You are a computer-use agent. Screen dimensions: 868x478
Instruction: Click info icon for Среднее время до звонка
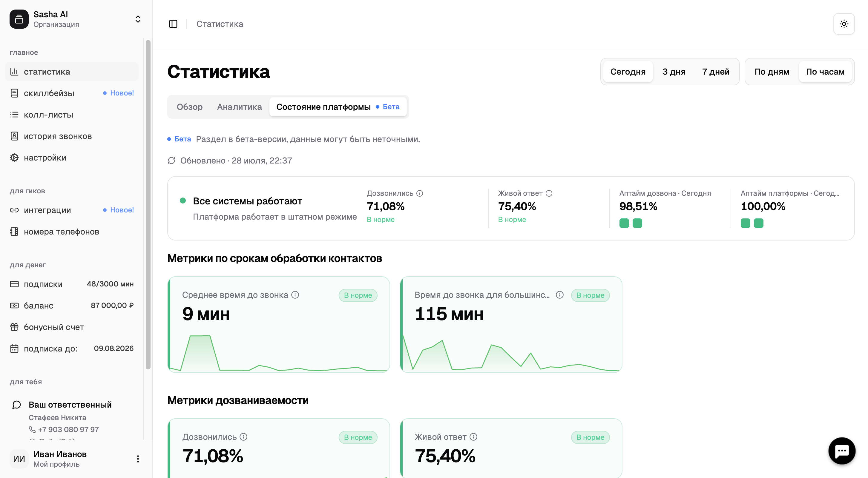click(x=295, y=295)
